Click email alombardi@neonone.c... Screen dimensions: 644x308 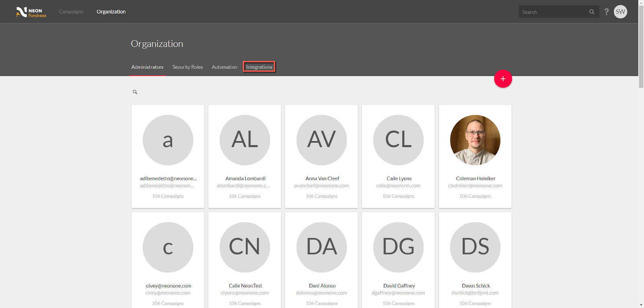pos(244,186)
